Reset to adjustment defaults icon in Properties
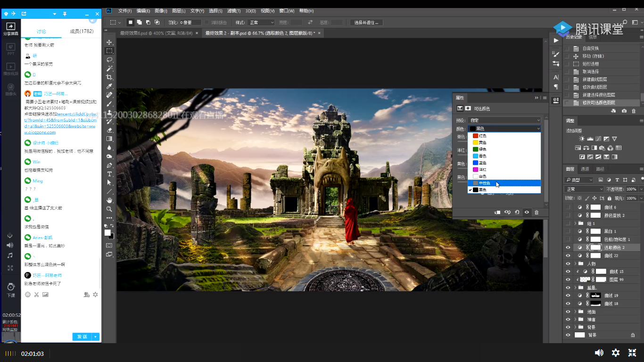This screenshot has width=644, height=362. point(517,213)
